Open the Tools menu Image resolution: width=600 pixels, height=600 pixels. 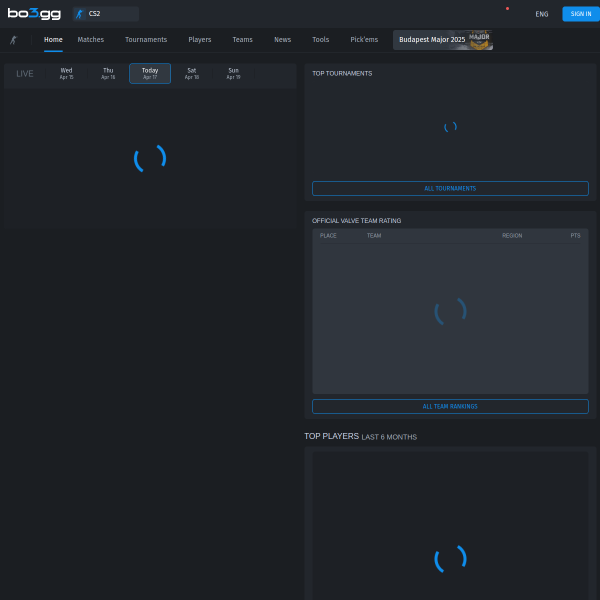tap(320, 40)
